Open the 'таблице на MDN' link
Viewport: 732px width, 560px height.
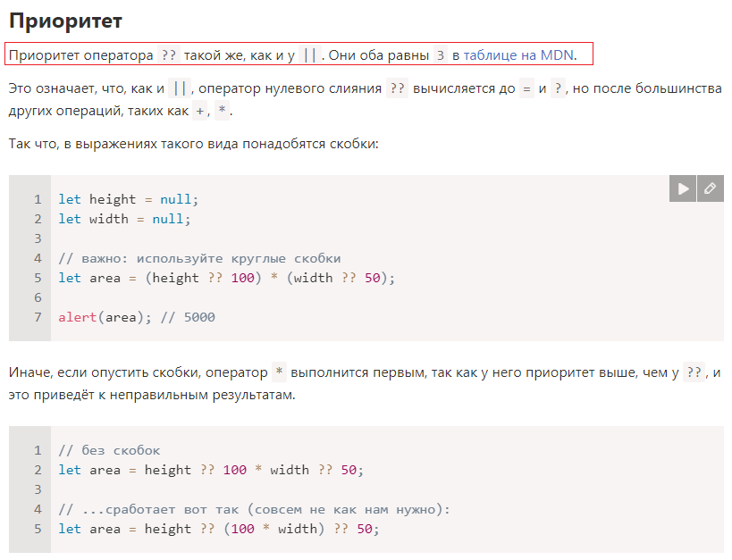click(518, 55)
